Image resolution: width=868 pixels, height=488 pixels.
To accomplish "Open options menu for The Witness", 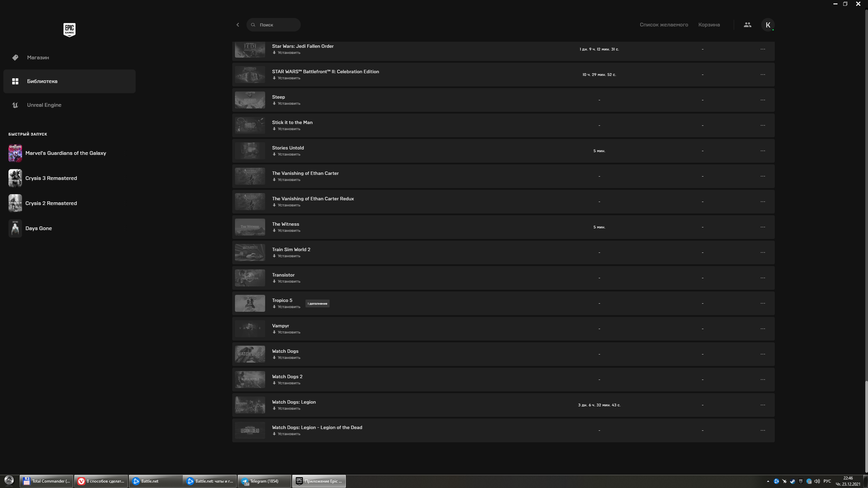I will 763,227.
